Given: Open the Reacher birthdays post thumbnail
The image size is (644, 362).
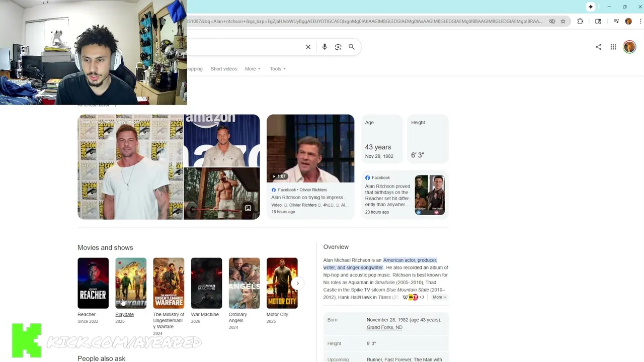Looking at the screenshot, I should (430, 195).
